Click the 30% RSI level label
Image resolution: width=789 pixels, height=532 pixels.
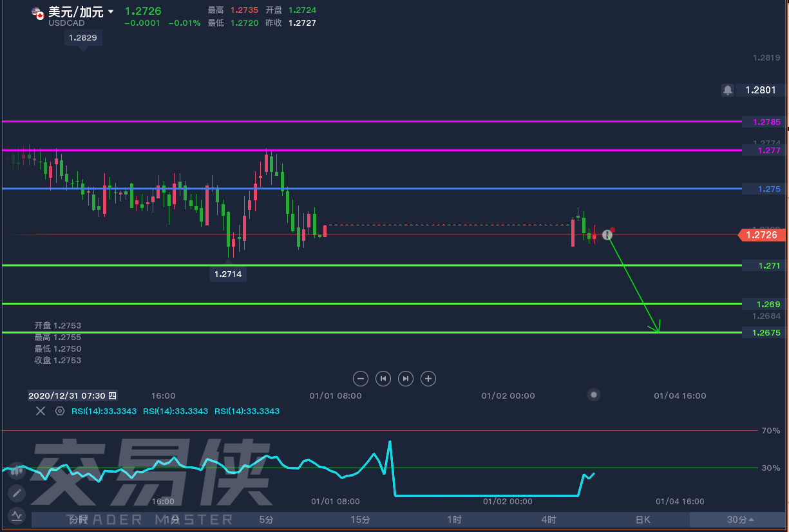click(x=771, y=468)
